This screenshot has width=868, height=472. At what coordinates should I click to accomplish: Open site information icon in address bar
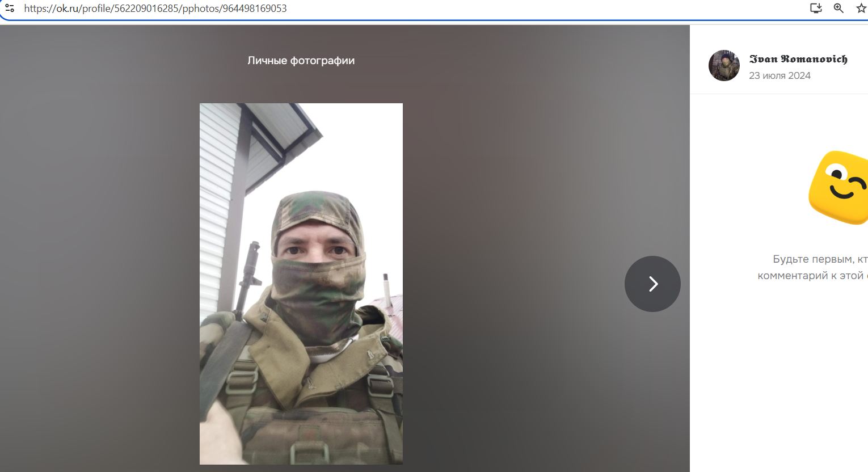[x=9, y=9]
